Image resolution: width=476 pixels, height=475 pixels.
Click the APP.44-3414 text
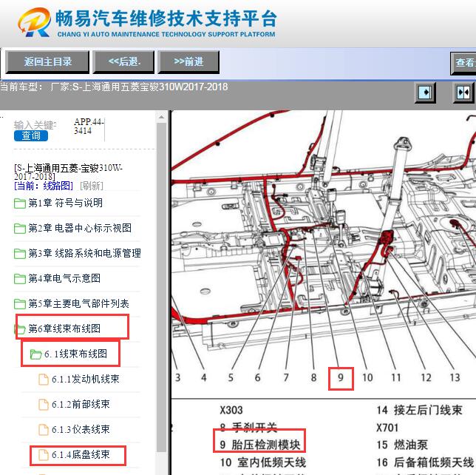tap(89, 127)
